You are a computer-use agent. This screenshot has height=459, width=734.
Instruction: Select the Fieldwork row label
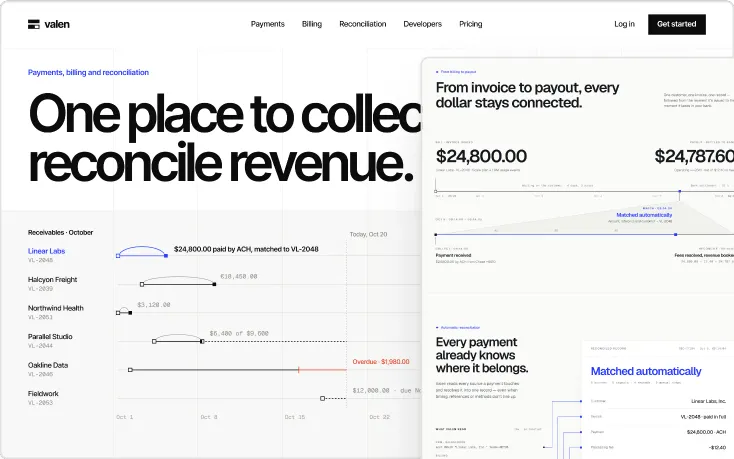tap(43, 394)
